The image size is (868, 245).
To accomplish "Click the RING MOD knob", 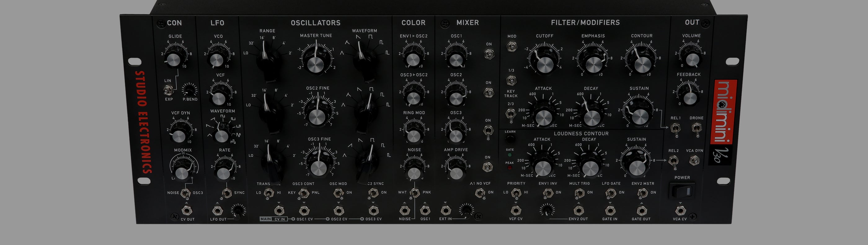I will [x=414, y=136].
